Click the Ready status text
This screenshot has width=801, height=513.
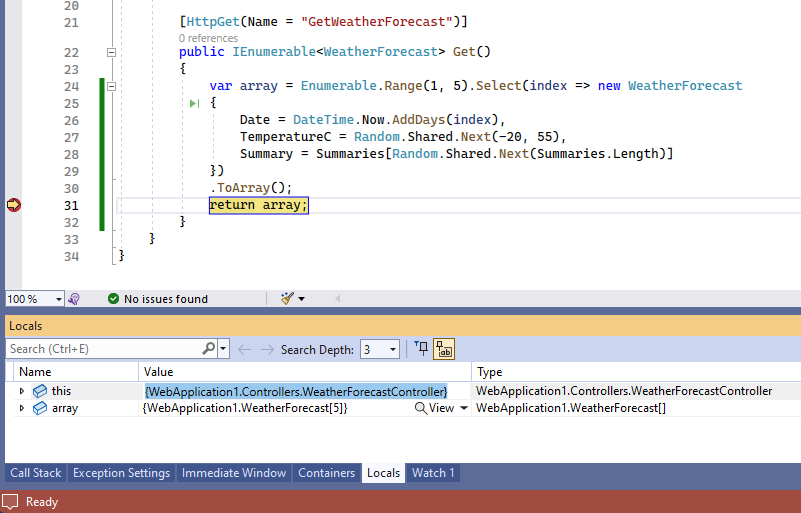(42, 502)
